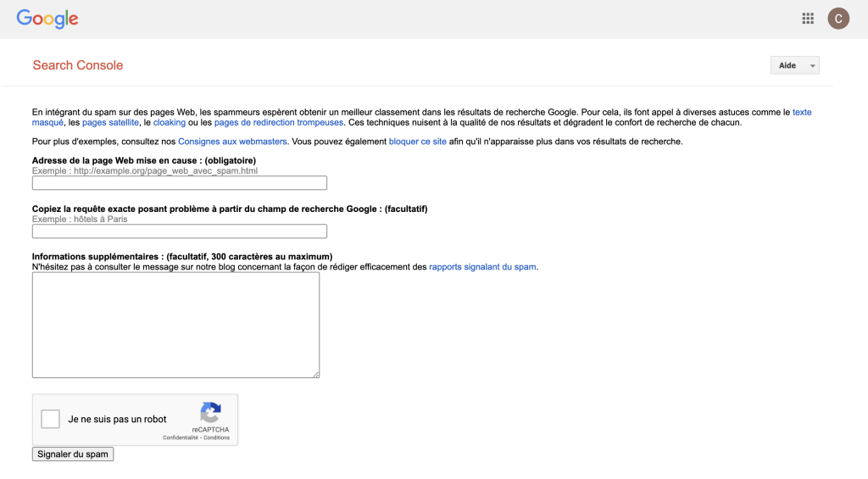Open 'Consignes aux webmasters' link
Screen dimensions: 868x479
[232, 142]
